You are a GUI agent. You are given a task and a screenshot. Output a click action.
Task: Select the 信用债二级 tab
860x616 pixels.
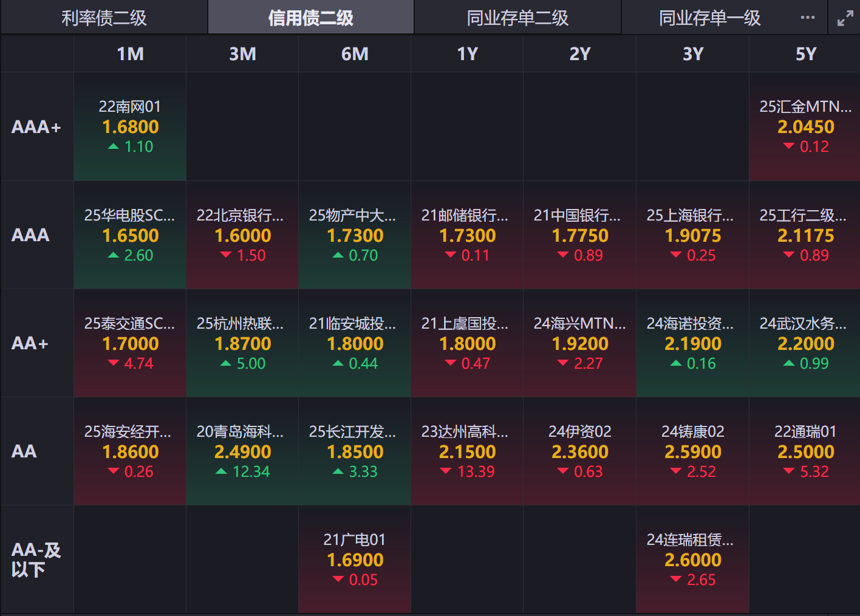311,18
